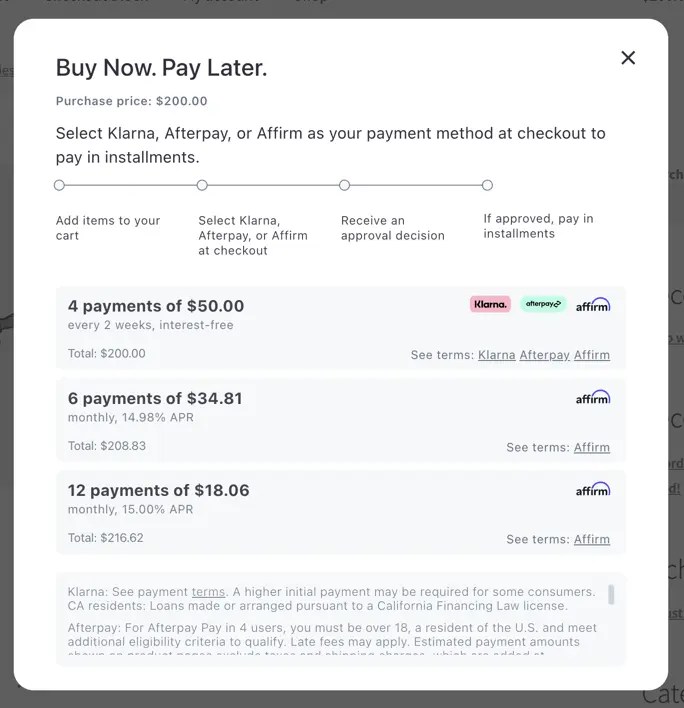Click the Affirm logo in 12 payments option
This screenshot has height=708, width=684.
(593, 489)
